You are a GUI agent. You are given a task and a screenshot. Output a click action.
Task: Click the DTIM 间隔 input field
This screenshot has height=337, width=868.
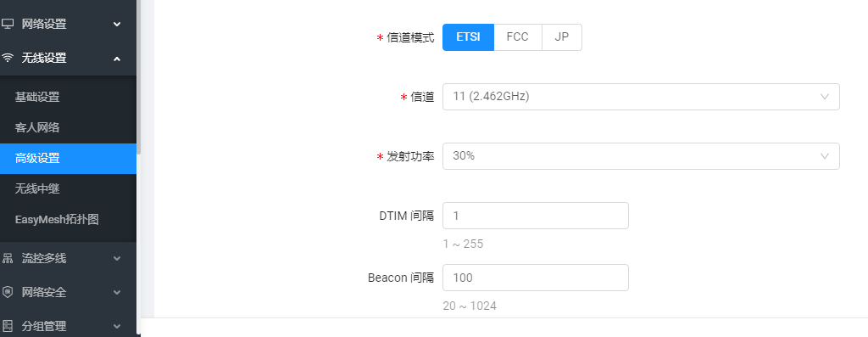pyautogui.click(x=536, y=216)
